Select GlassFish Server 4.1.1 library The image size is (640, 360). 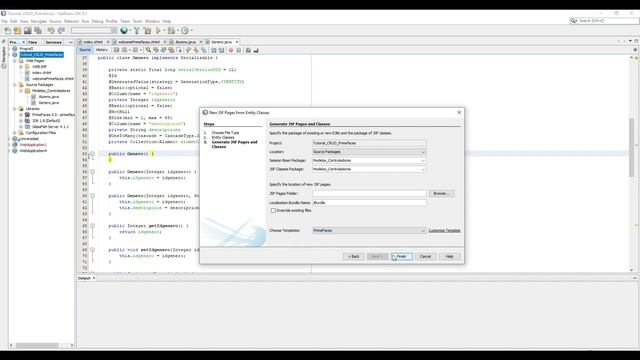[50, 127]
